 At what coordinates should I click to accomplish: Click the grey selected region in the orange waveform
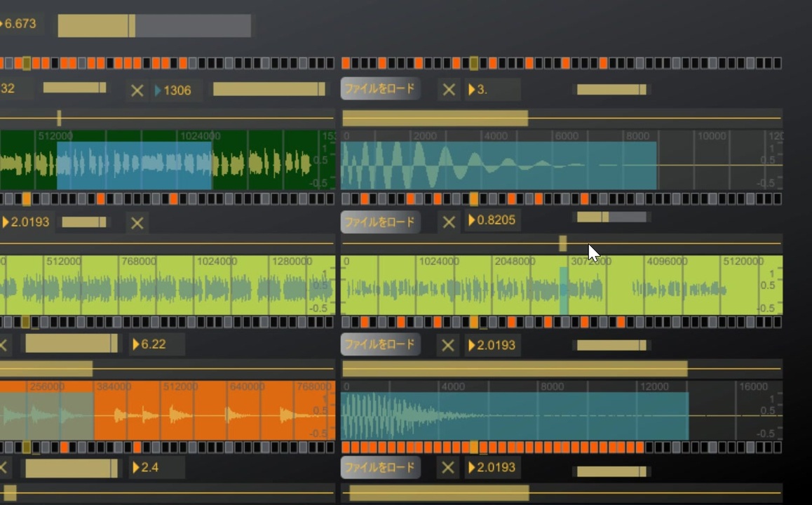(46, 417)
